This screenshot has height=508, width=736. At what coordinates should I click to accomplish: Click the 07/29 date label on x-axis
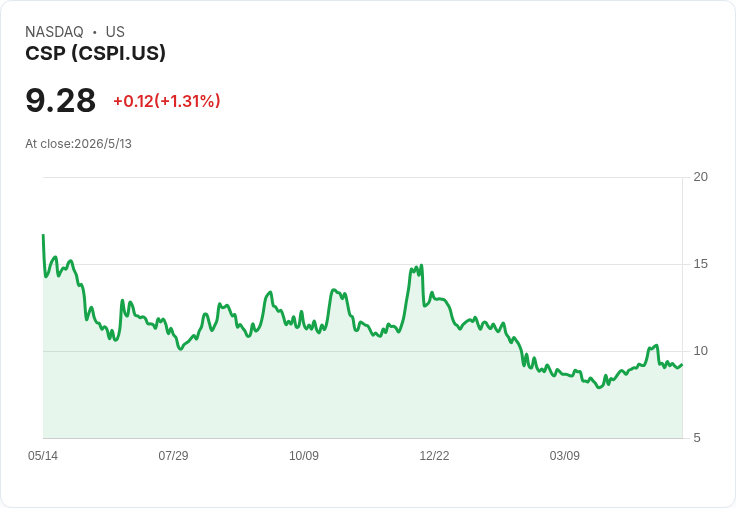pos(173,455)
